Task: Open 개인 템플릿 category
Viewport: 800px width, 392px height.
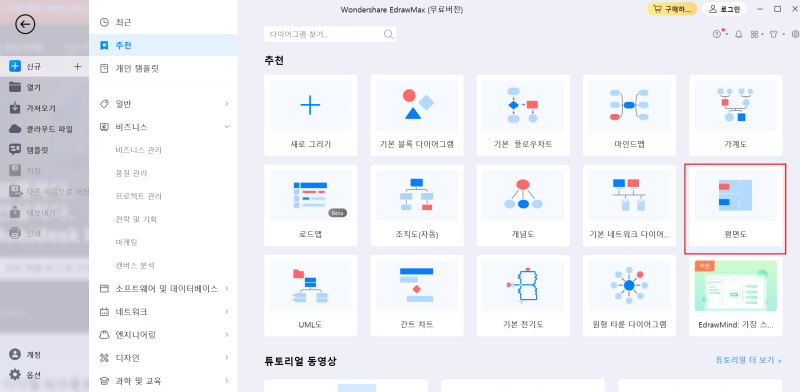Action: point(163,68)
